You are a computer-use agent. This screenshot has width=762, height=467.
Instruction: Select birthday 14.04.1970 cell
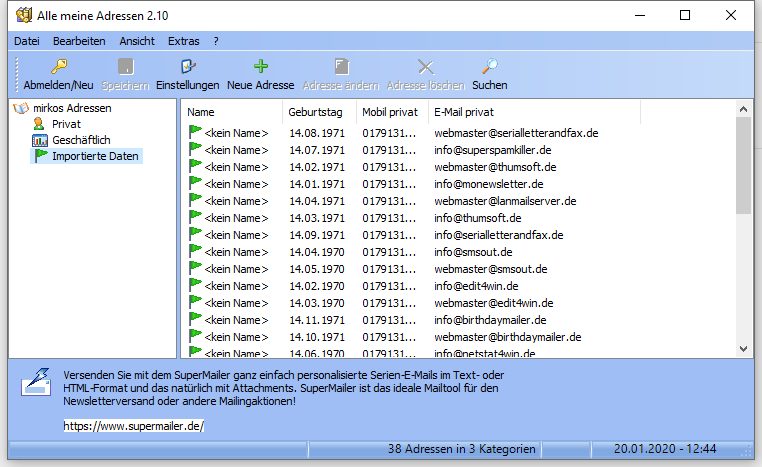coord(317,252)
